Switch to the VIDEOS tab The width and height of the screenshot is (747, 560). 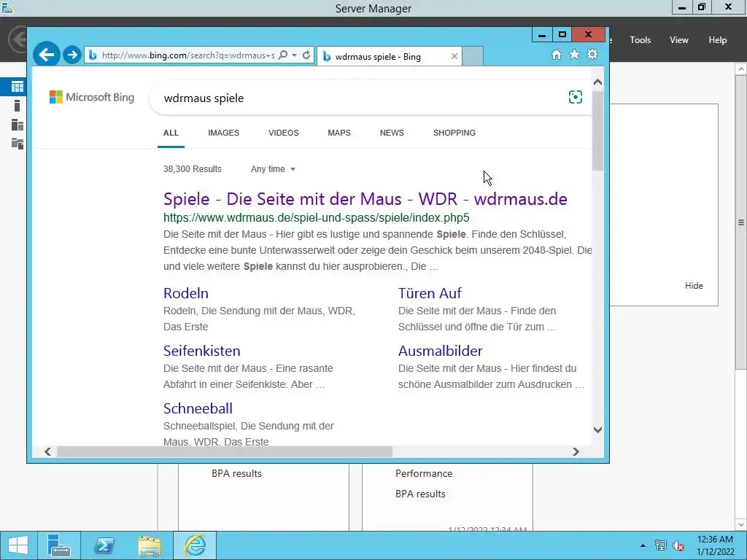284,133
